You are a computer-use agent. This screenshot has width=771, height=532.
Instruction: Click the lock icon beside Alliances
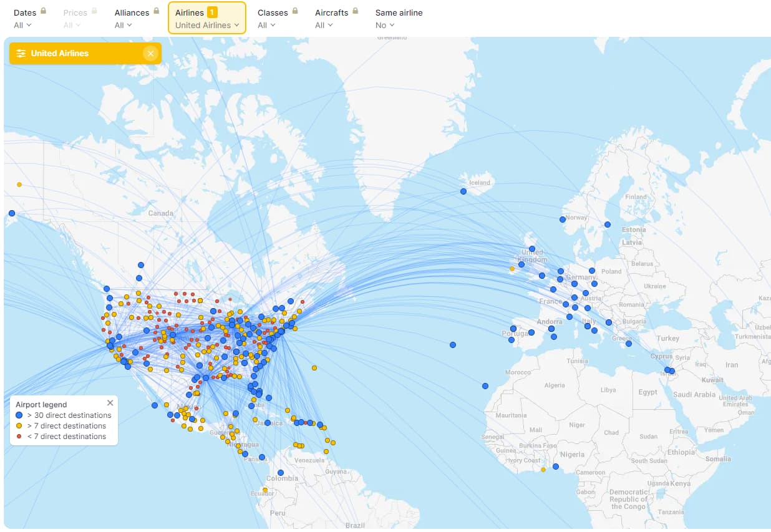pos(156,11)
